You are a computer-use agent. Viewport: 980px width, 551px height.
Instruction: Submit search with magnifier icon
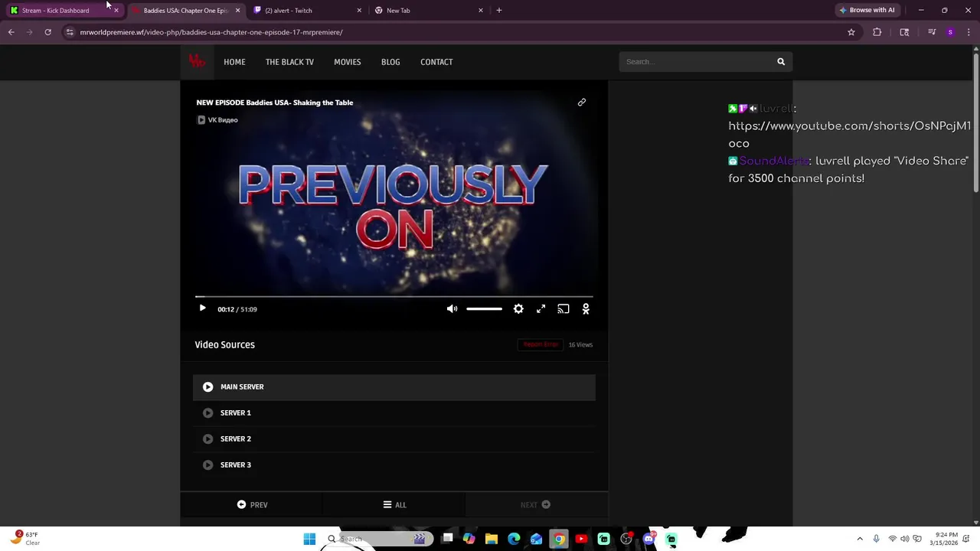coord(781,61)
